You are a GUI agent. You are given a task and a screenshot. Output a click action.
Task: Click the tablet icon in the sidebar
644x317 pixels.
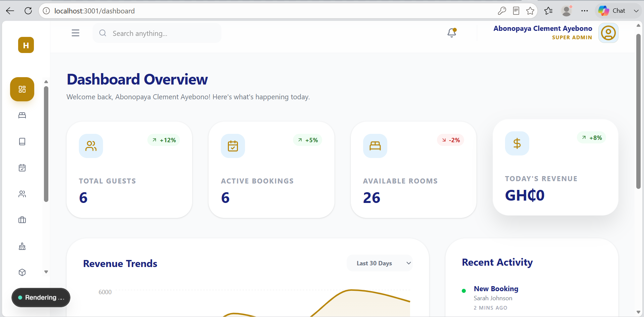[22, 142]
